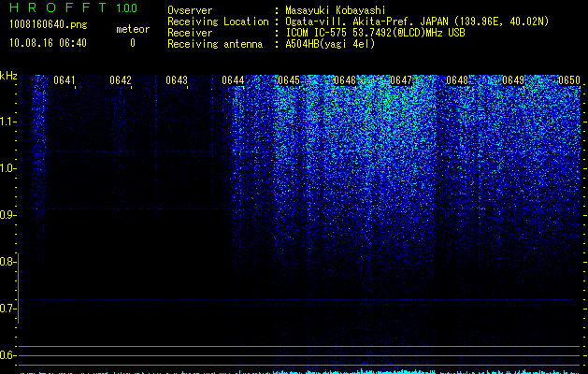Click the kHz axis unit label
The height and width of the screenshot is (374, 588).
click(8, 76)
